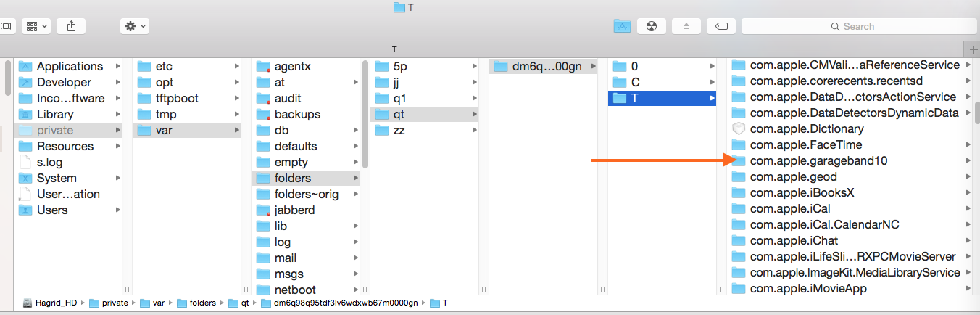
Task: Click the Share button in toolbar
Action: coord(71,26)
